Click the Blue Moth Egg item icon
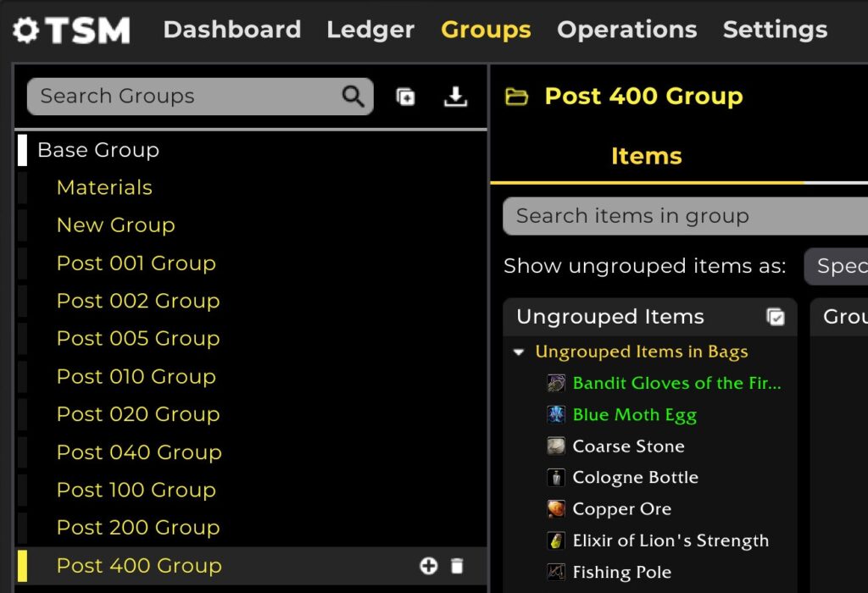 coord(556,415)
